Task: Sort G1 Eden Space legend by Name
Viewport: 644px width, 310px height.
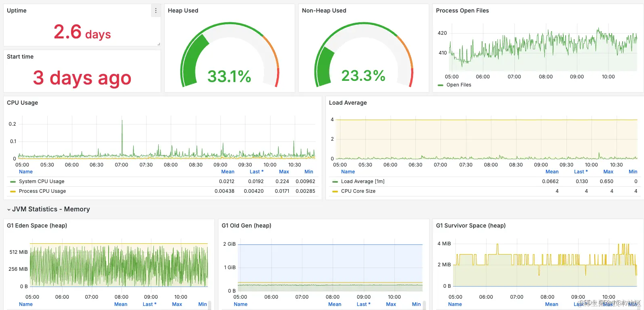Action: (26, 304)
